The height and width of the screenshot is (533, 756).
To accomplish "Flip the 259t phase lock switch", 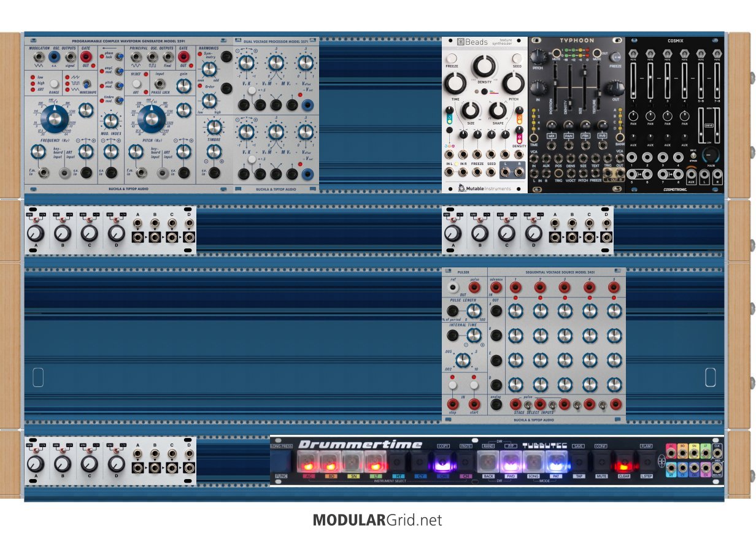I will coord(118,56).
